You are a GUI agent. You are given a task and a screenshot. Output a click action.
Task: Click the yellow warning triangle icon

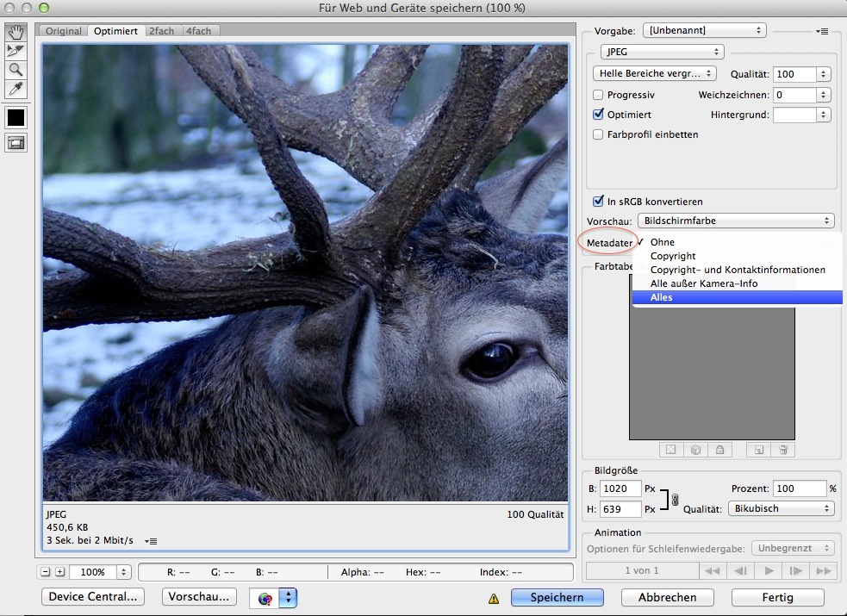coord(494,598)
